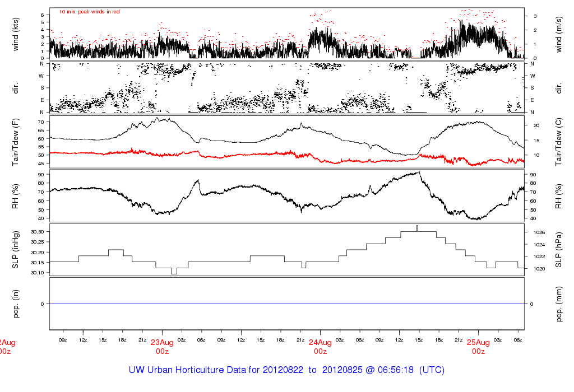Click the '24Aug 00z' date label
The image size is (574, 392).
[x=320, y=347]
